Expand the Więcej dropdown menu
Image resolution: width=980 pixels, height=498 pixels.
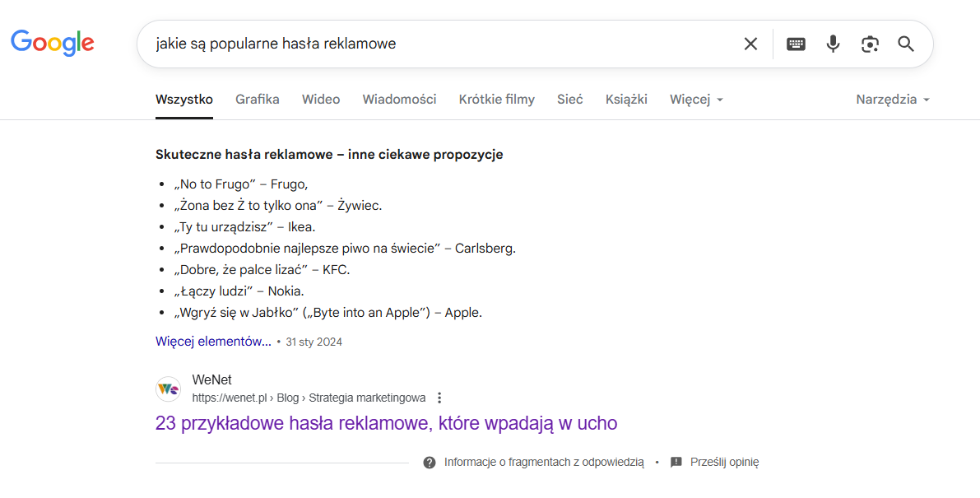click(x=696, y=100)
